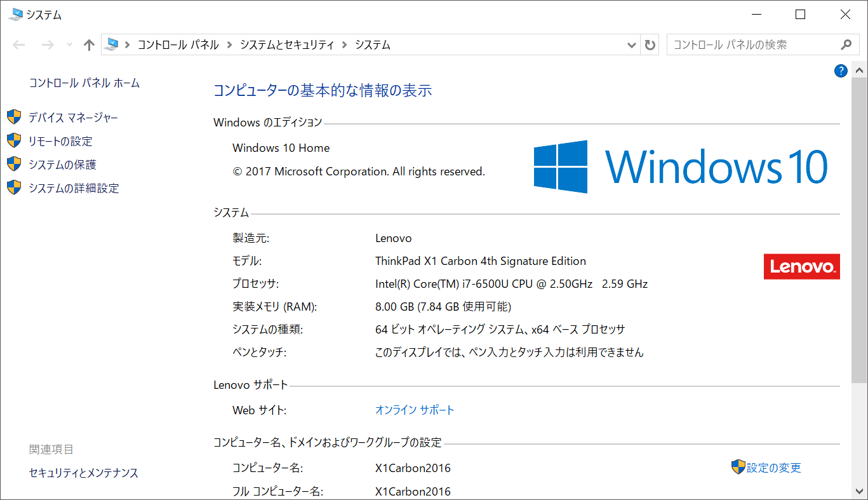This screenshot has height=500, width=868.
Task: Click the Windows 10 logo
Action: [x=681, y=166]
